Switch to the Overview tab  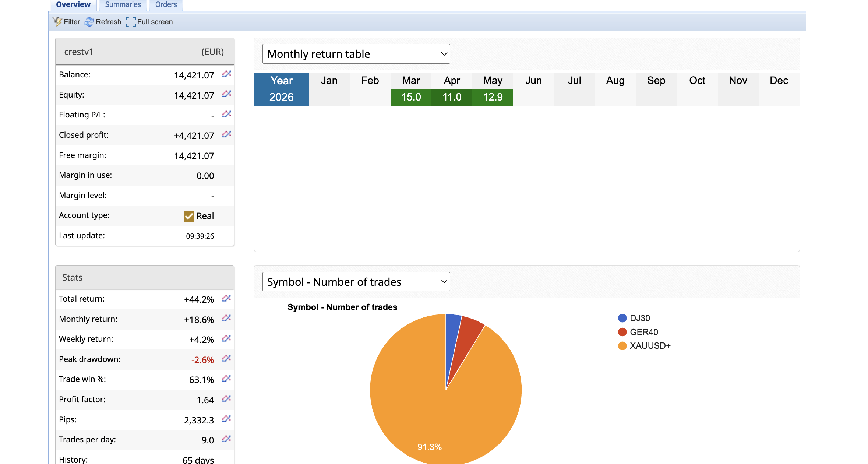73,5
